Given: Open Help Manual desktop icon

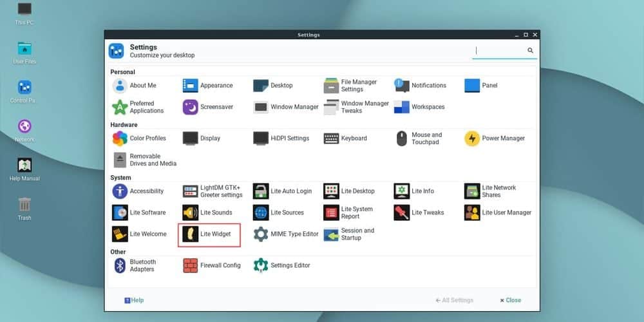Looking at the screenshot, I should tap(24, 170).
